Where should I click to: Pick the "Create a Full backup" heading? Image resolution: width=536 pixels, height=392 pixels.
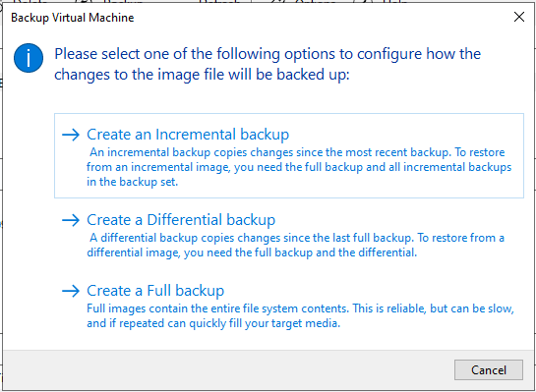155,290
